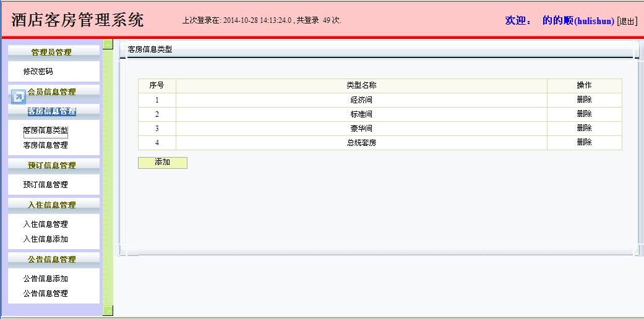Open the 入住信息添加 sidebar item

46,239
